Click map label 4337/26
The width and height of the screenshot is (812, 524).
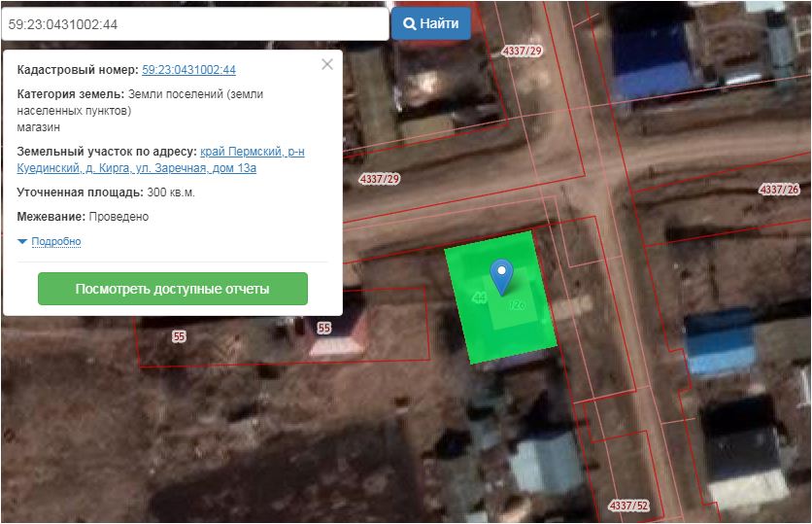pyautogui.click(x=779, y=190)
